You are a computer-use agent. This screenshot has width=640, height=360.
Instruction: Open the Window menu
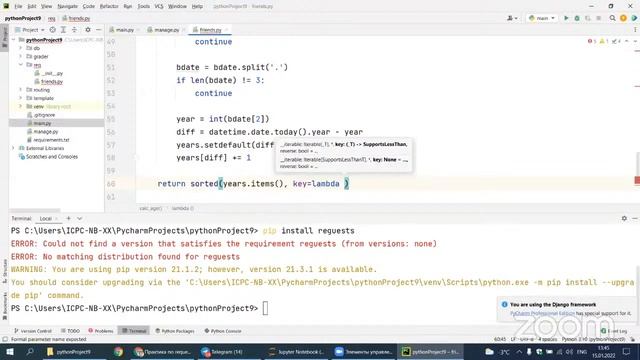(x=177, y=6)
